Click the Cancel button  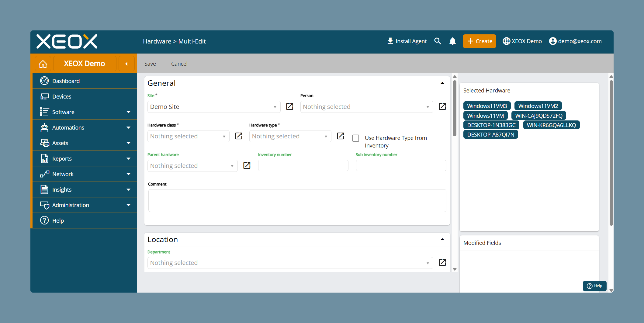click(x=179, y=64)
